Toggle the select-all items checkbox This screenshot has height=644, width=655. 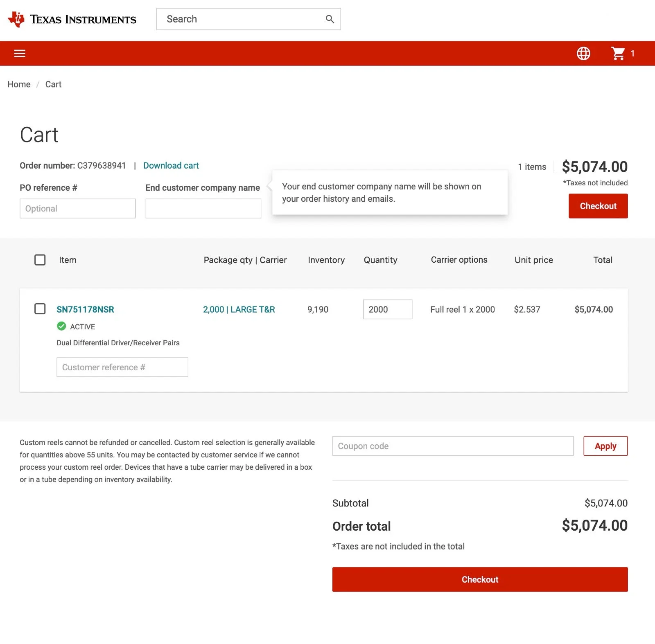(40, 260)
